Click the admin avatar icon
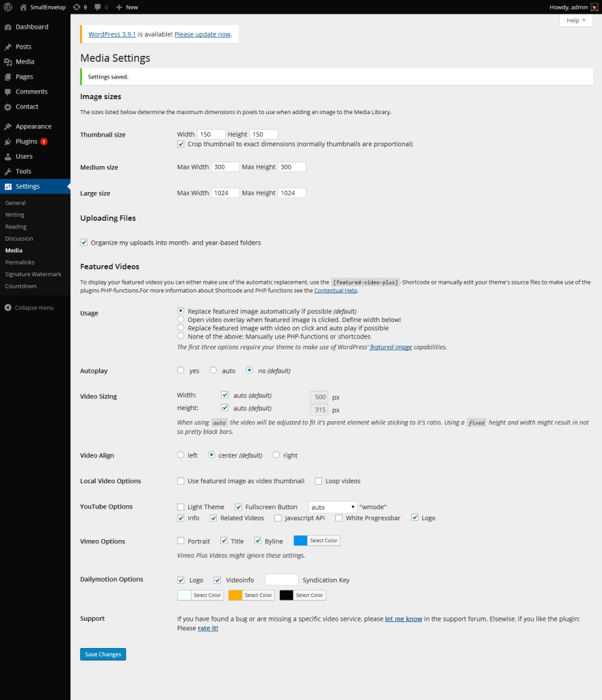Screen dimensions: 602x700 [594, 7]
